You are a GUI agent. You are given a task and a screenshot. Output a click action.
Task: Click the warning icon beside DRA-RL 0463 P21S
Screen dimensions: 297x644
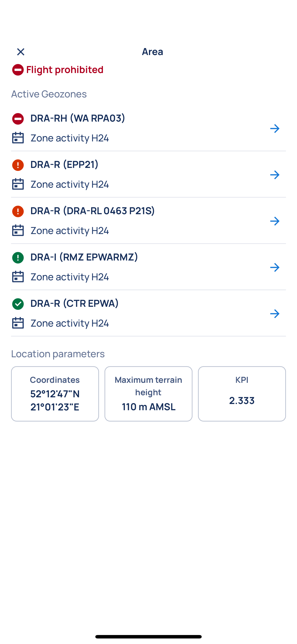click(18, 211)
